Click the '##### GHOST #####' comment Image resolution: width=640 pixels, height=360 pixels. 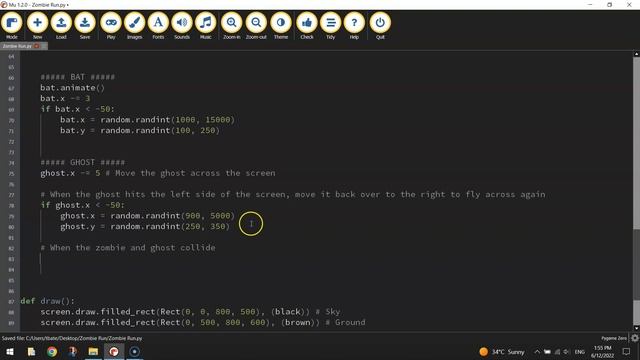pyautogui.click(x=82, y=162)
